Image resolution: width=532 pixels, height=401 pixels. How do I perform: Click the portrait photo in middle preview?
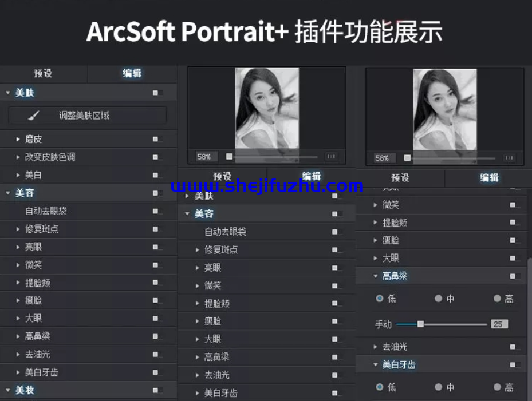267,108
